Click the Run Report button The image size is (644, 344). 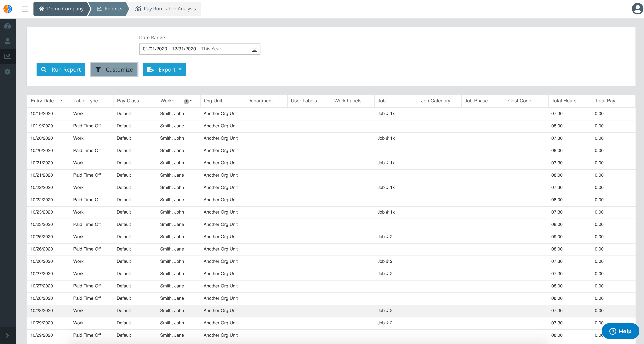click(x=61, y=70)
